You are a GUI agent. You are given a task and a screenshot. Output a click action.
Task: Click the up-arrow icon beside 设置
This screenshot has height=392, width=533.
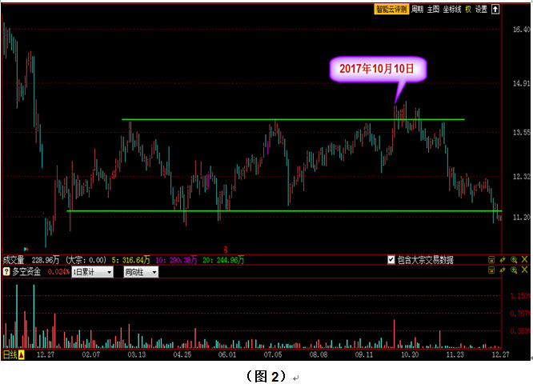click(x=496, y=10)
